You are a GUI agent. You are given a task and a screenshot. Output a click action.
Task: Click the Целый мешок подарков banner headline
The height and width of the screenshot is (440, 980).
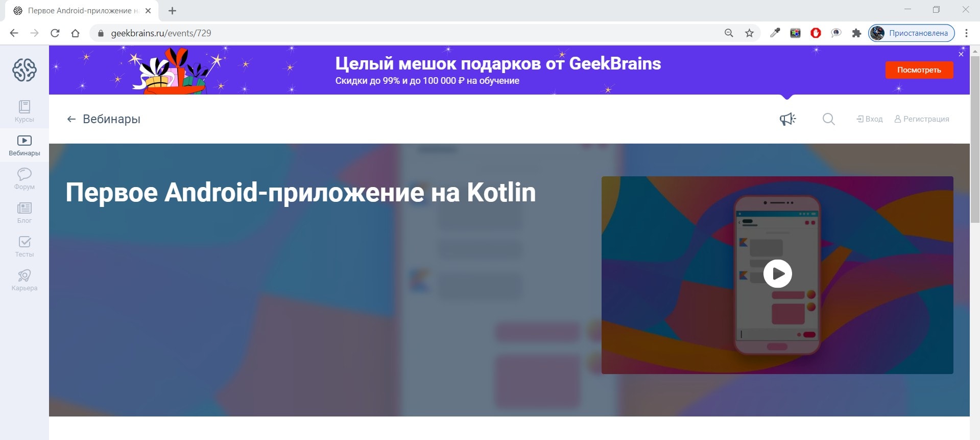[498, 63]
